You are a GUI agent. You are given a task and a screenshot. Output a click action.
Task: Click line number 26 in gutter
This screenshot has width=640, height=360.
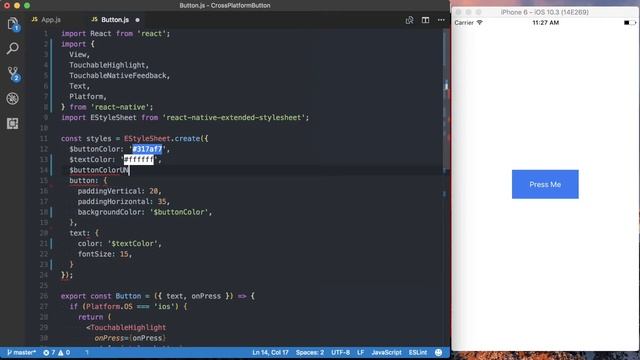(44, 296)
